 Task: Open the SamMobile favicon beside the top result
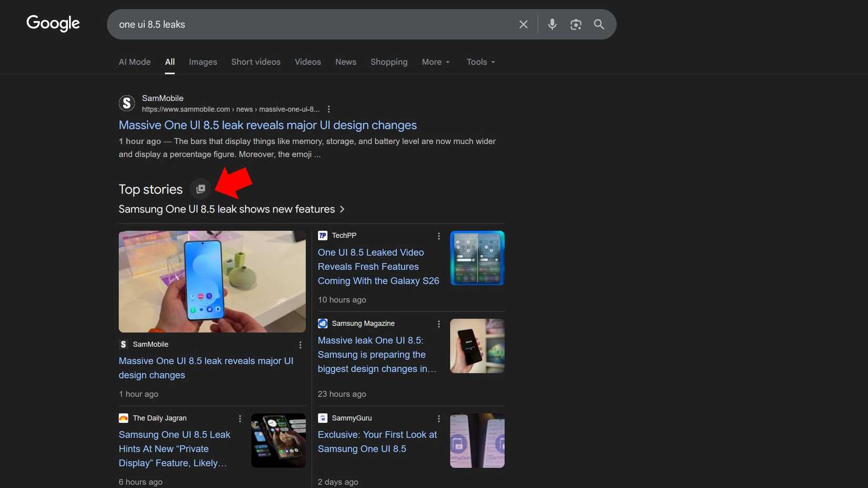(127, 103)
